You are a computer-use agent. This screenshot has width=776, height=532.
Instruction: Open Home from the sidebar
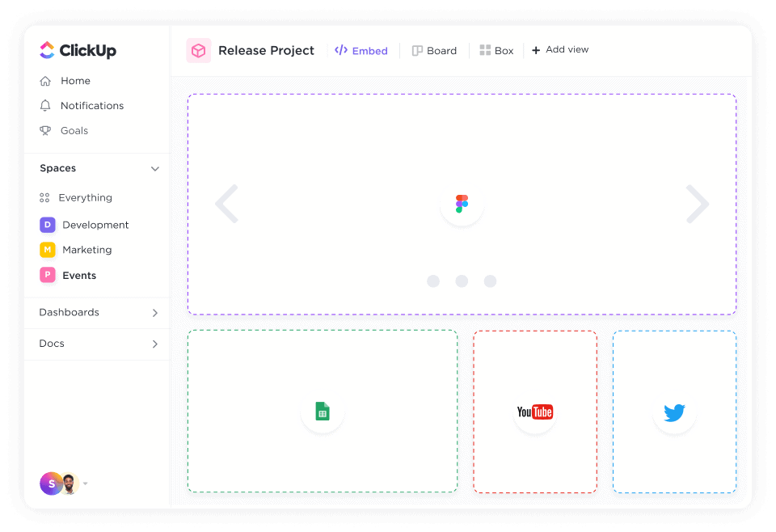65,81
